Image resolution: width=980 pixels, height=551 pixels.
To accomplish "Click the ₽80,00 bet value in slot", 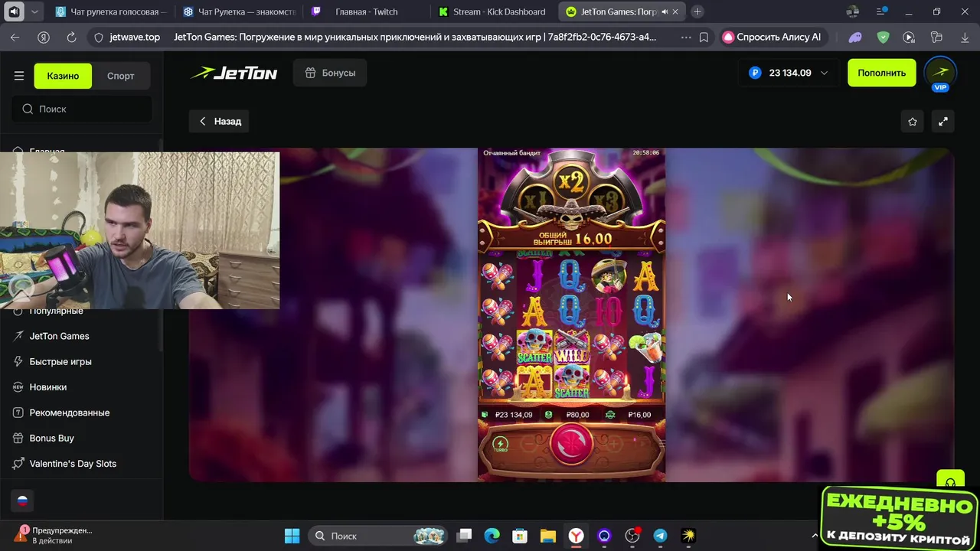I will [577, 415].
